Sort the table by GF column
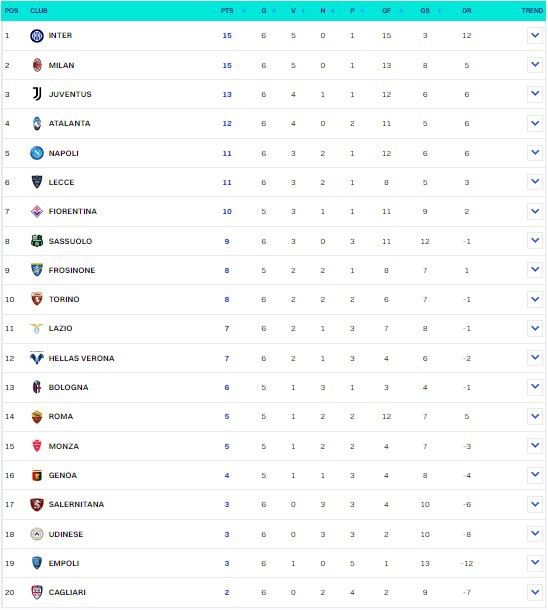 [x=401, y=11]
